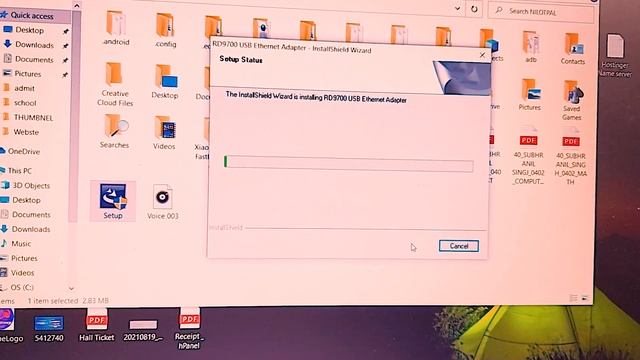Open the 5412740 desktop icon
Screen dimensions: 640x360
point(49,328)
